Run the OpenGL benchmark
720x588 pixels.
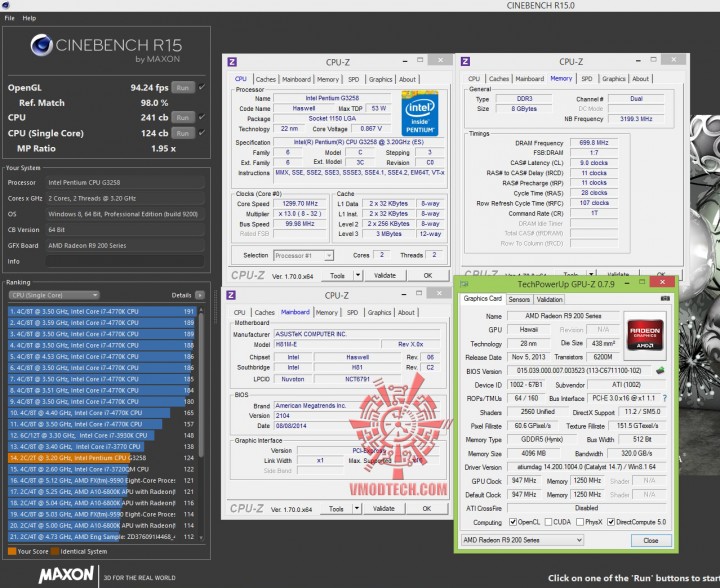(183, 87)
